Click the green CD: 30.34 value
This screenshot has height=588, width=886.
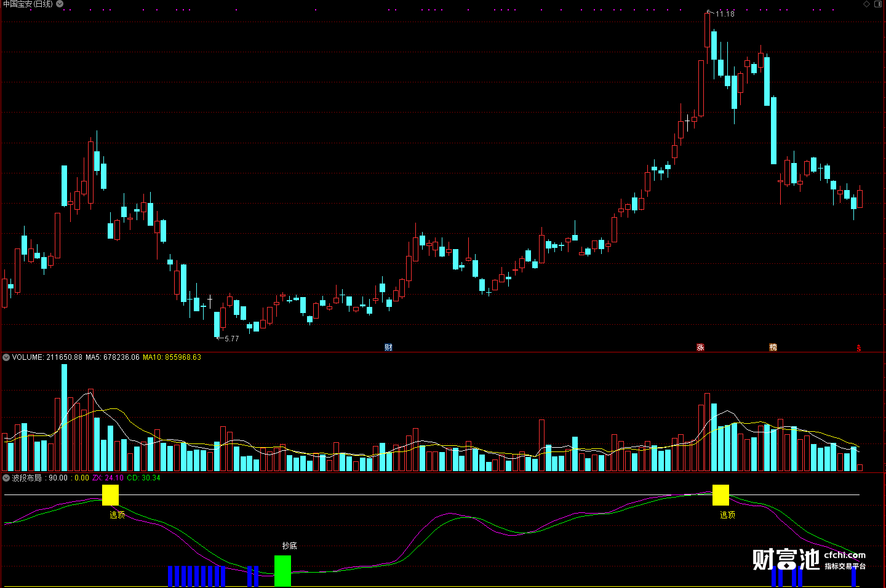pyautogui.click(x=143, y=478)
